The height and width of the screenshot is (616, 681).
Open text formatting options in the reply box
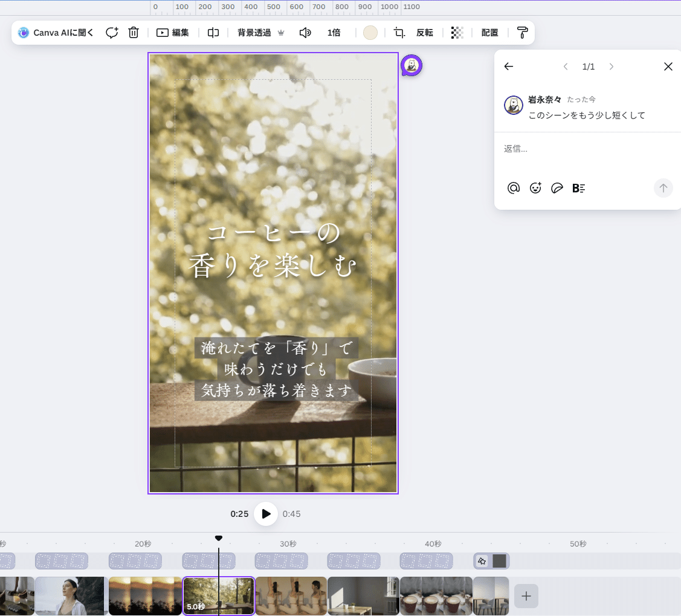pos(578,188)
